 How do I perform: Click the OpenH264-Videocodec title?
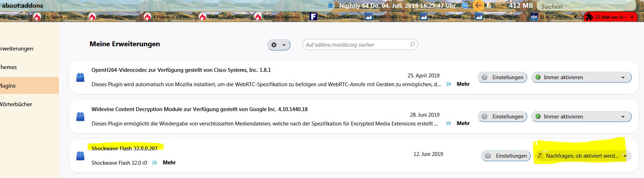(181, 70)
